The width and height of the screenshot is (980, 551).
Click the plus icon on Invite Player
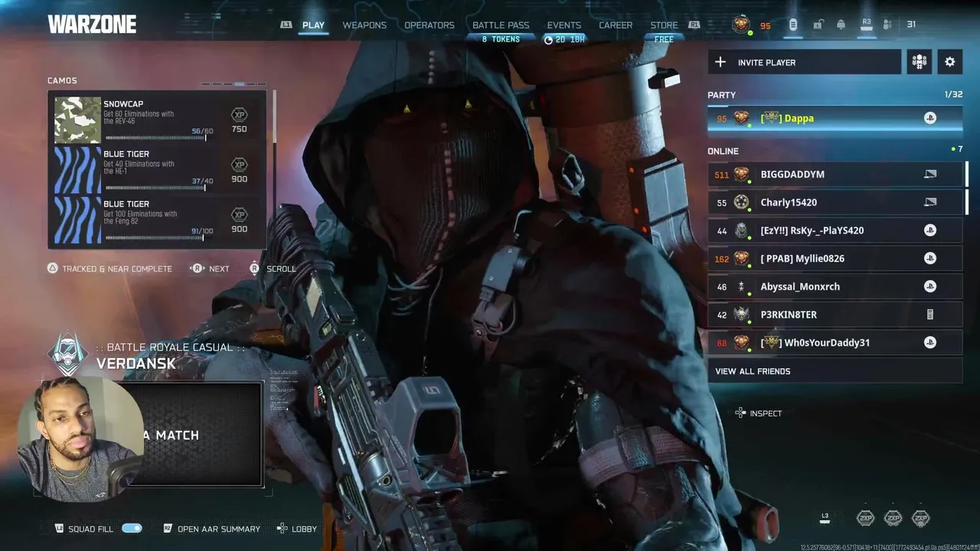pyautogui.click(x=720, y=62)
